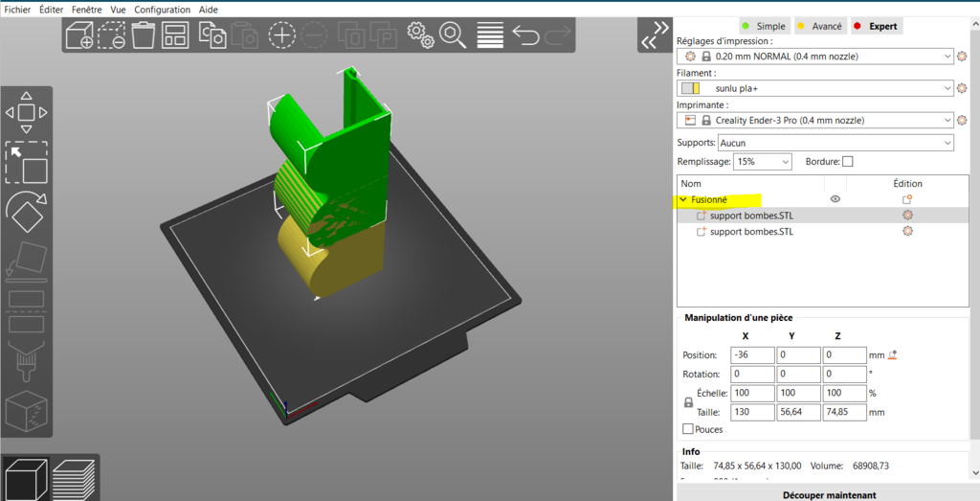Click the Undo arrow icon
980x501 pixels.
[x=525, y=35]
